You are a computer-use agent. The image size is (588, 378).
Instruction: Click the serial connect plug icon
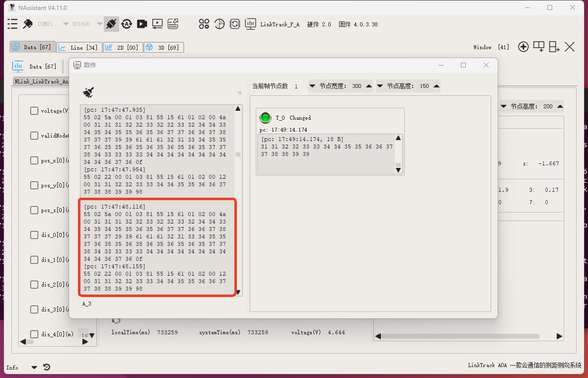[x=111, y=24]
